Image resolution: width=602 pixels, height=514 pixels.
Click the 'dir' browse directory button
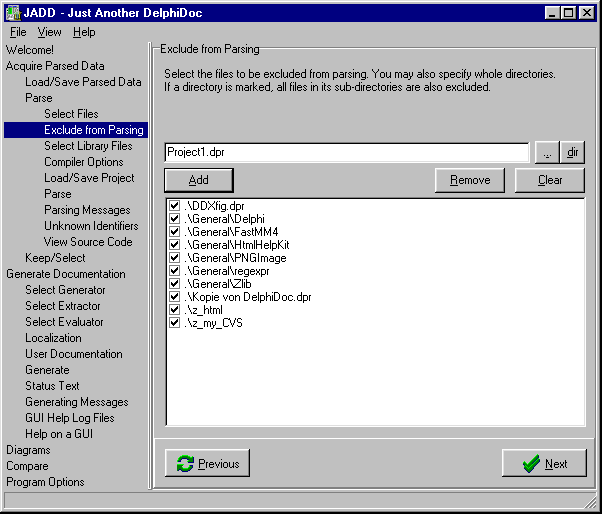pos(572,152)
